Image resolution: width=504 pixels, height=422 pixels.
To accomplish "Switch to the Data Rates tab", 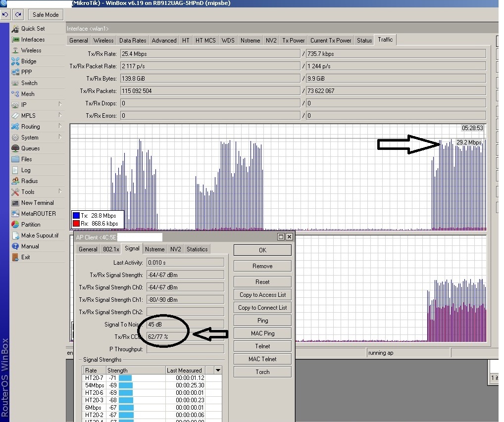I will click(x=132, y=41).
